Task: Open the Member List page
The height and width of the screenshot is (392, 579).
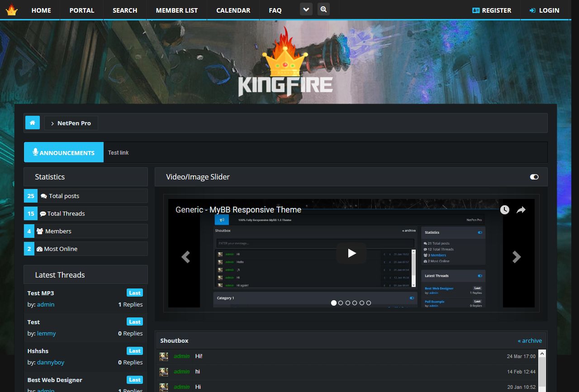Action: [177, 10]
